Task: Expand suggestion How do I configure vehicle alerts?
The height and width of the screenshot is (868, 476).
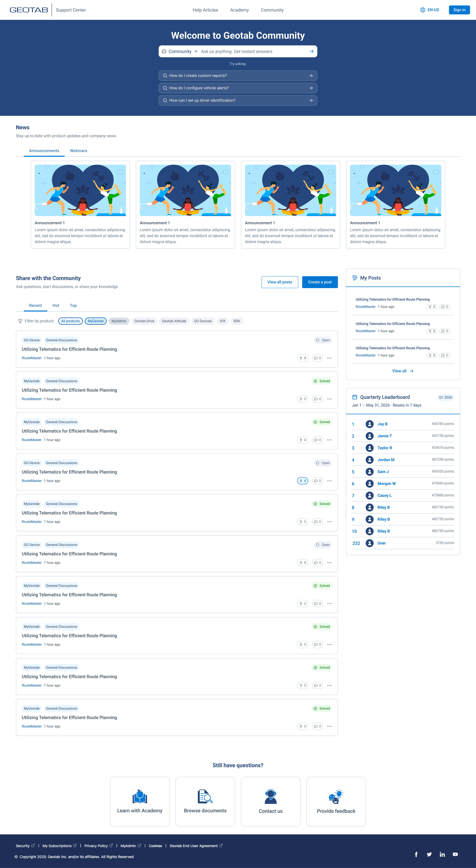Action: (x=238, y=88)
